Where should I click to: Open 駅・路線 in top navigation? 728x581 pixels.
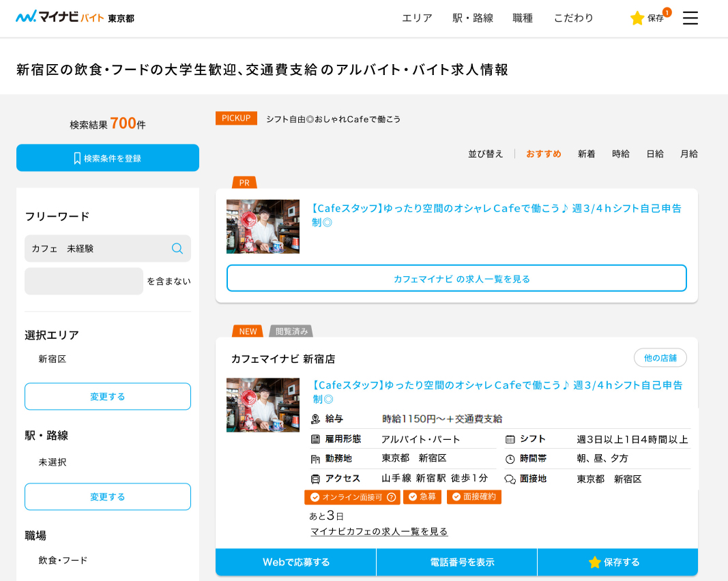[x=473, y=18]
